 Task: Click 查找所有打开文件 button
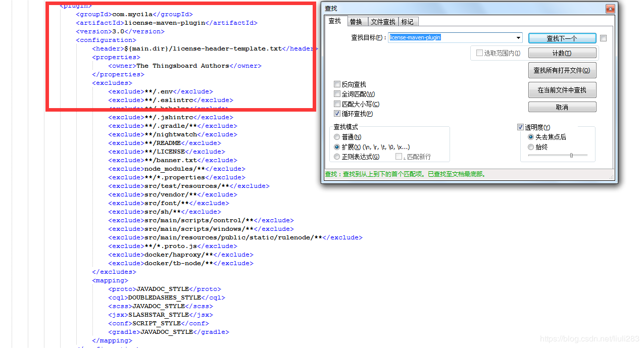point(562,70)
